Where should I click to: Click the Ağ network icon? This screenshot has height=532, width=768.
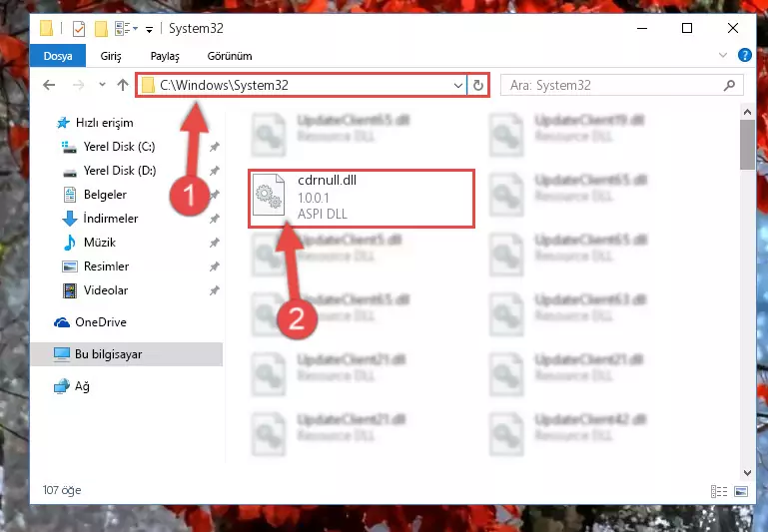(x=62, y=386)
